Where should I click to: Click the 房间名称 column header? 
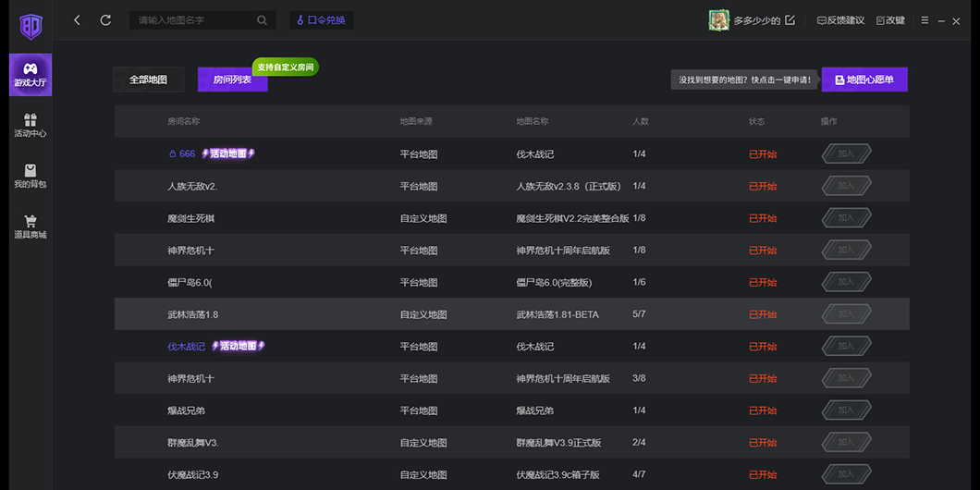[x=183, y=121]
